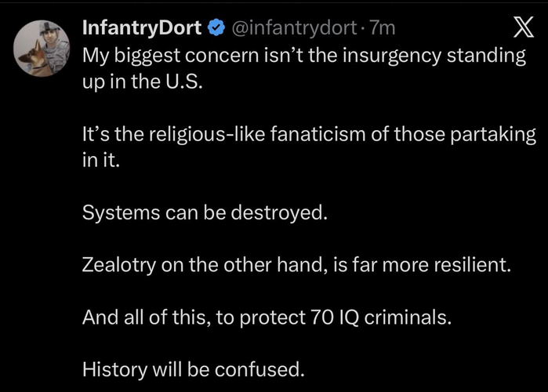Open the InfantryDort display name link
Screen dimensions: 548x392
point(143,29)
